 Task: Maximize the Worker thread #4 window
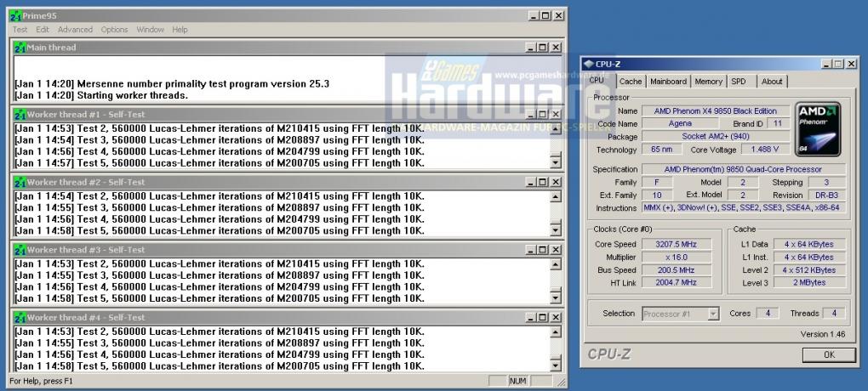point(543,317)
